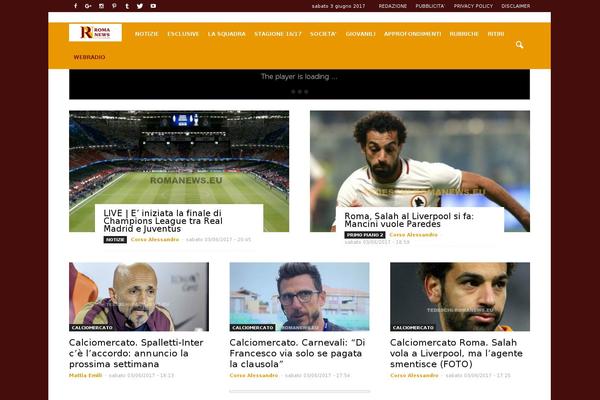Click the date 'sabato 3 giugno 2017'
The image size is (600, 400).
coord(338,6)
